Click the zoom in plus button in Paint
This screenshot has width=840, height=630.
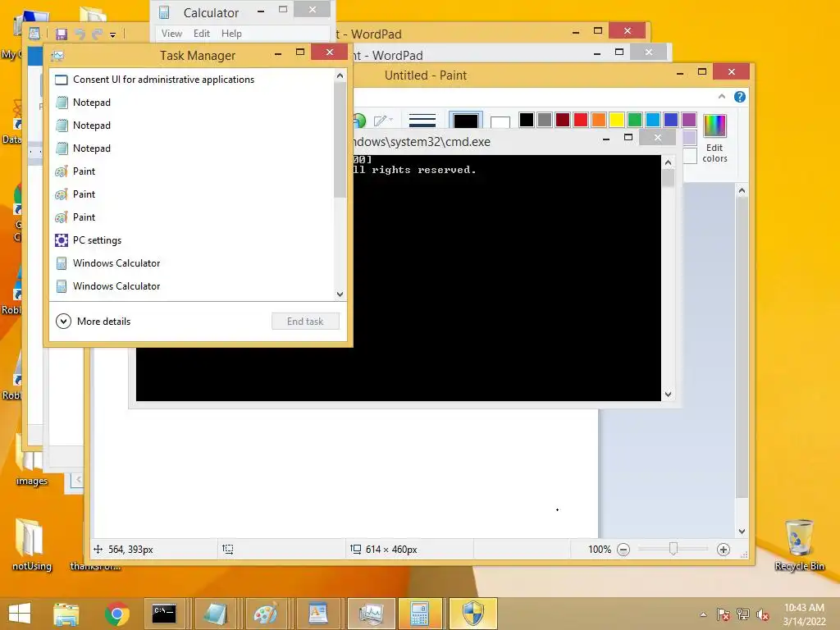click(x=724, y=550)
